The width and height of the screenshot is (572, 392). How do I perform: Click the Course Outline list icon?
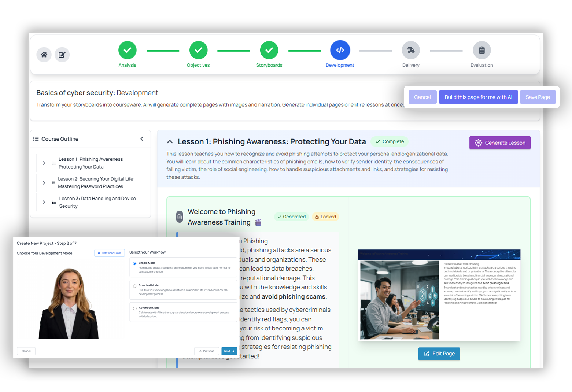pyautogui.click(x=36, y=139)
